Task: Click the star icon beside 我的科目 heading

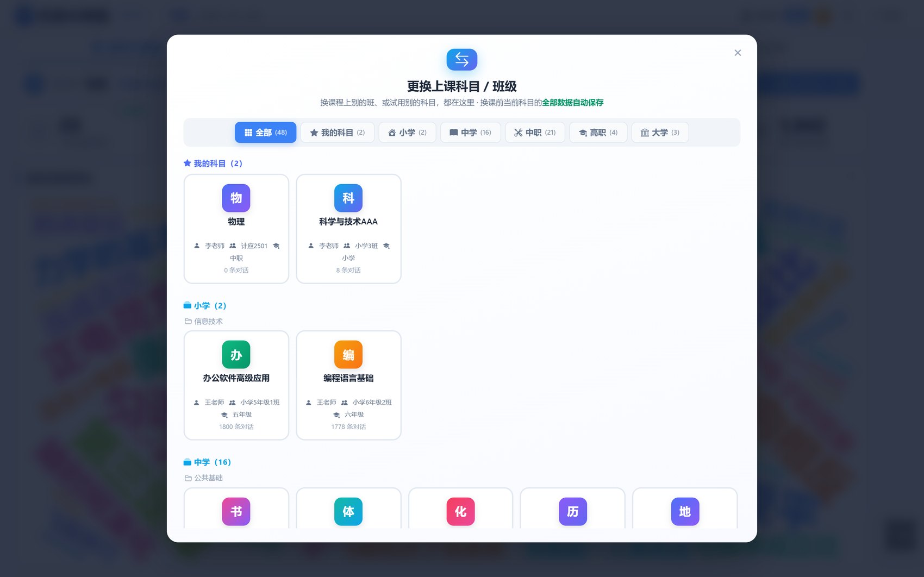Action: pos(187,163)
